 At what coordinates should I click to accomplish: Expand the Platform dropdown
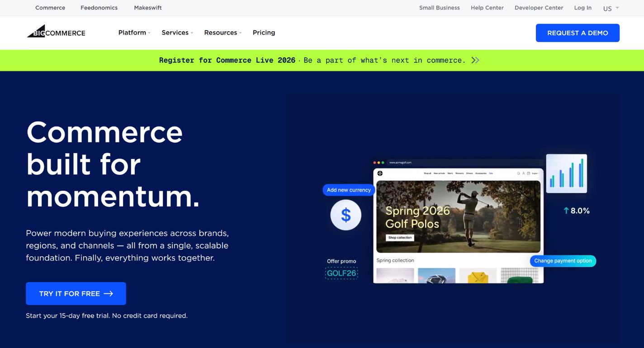coord(133,32)
